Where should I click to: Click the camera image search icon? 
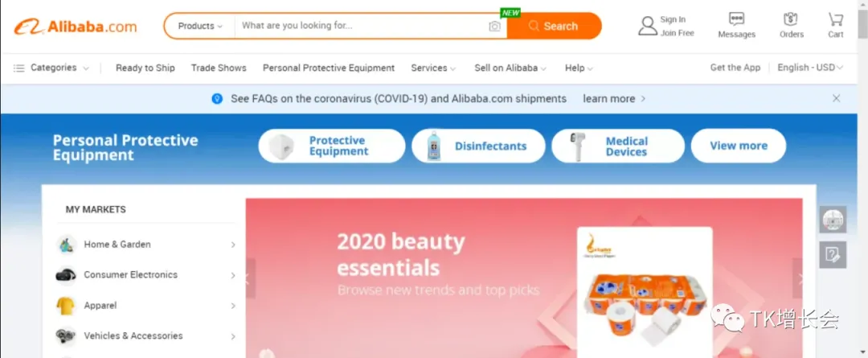pos(494,27)
